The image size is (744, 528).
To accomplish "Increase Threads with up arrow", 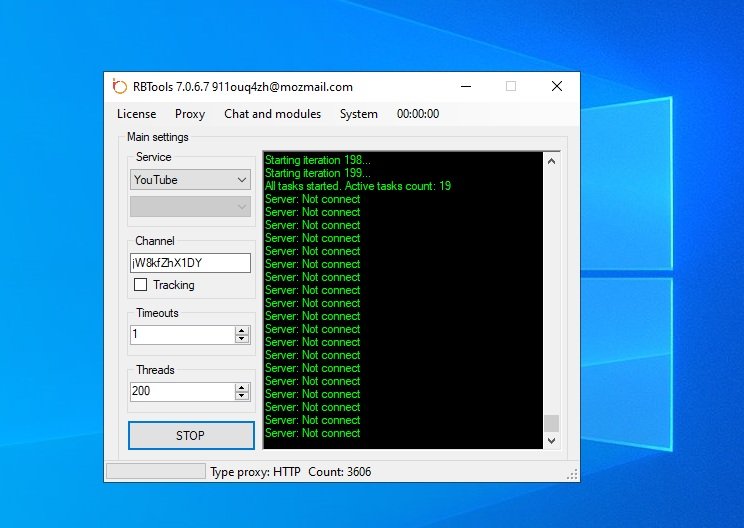I will pos(241,387).
